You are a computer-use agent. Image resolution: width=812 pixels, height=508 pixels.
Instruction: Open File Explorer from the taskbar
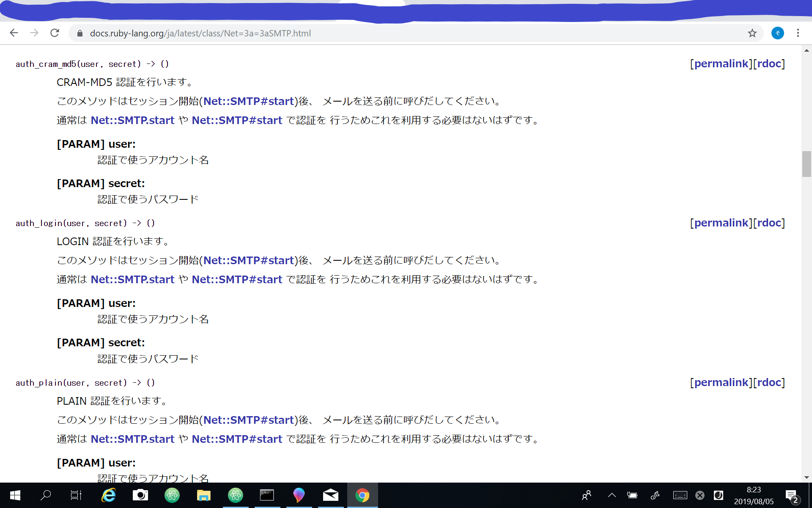[203, 495]
